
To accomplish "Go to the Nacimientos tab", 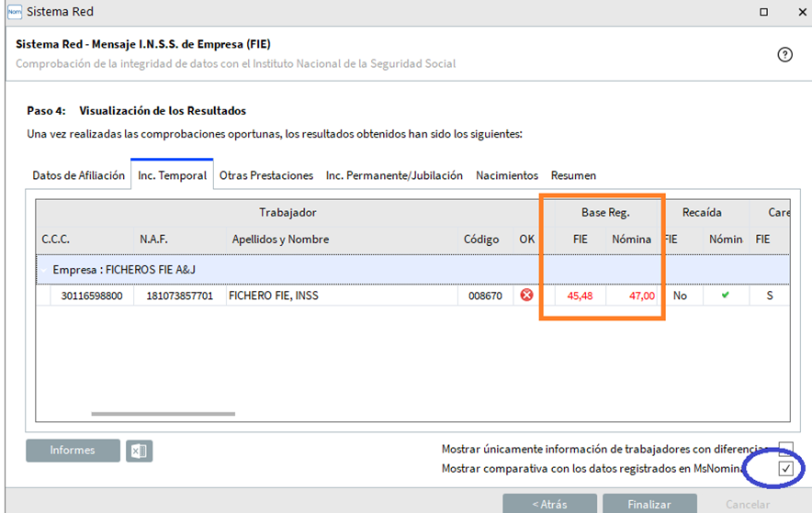I will click(x=506, y=175).
